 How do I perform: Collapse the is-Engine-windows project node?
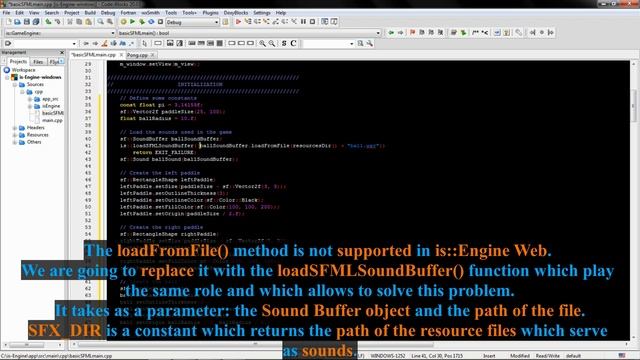tap(8, 77)
